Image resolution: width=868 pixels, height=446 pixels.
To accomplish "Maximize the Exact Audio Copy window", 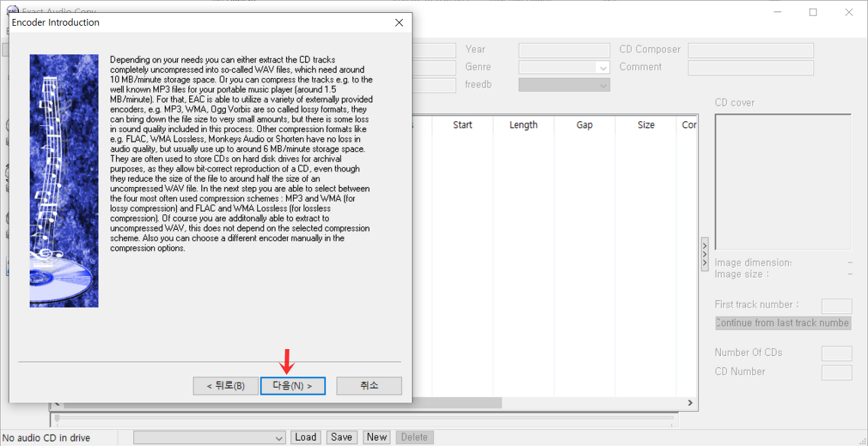I will pyautogui.click(x=813, y=12).
